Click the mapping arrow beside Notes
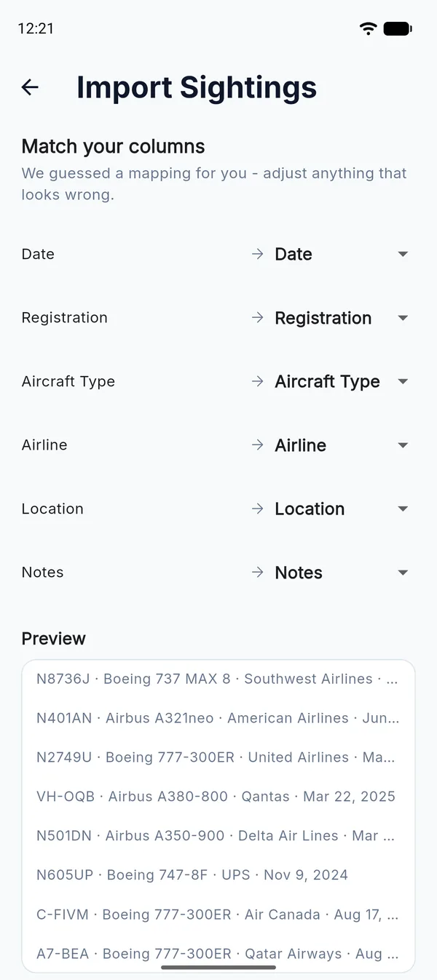Viewport: 437px width, 980px height. [x=257, y=573]
